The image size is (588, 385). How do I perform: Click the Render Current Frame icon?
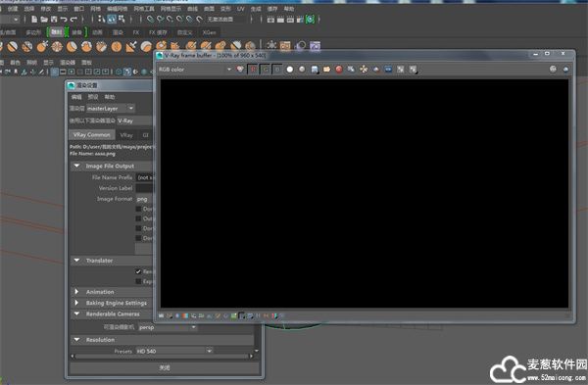280,20
